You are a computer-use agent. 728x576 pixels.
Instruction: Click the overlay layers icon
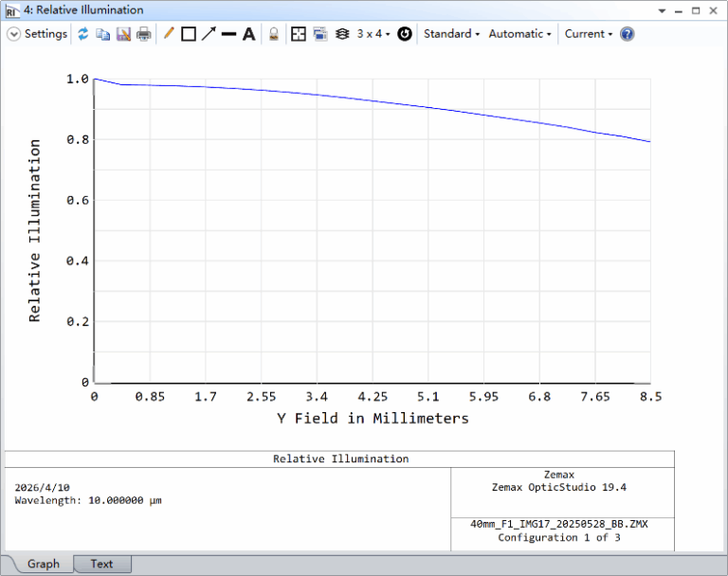coord(342,34)
